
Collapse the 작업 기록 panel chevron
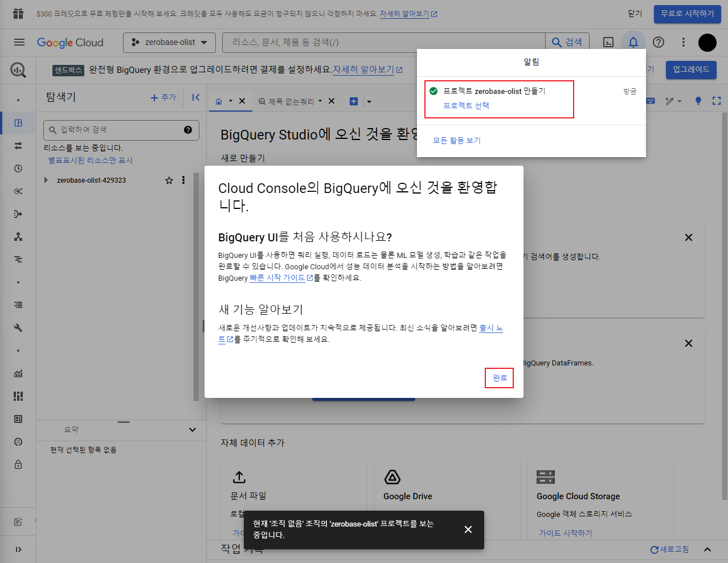(x=707, y=549)
